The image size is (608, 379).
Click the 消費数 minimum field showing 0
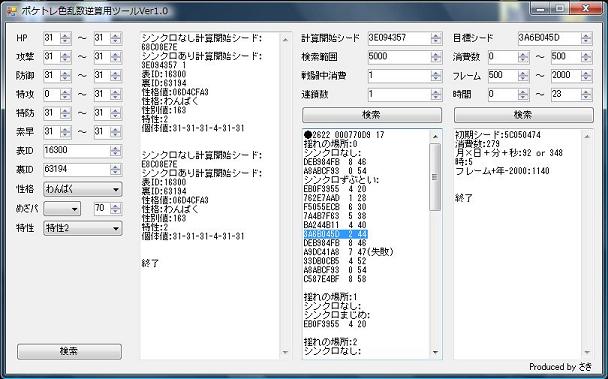pyautogui.click(x=509, y=57)
